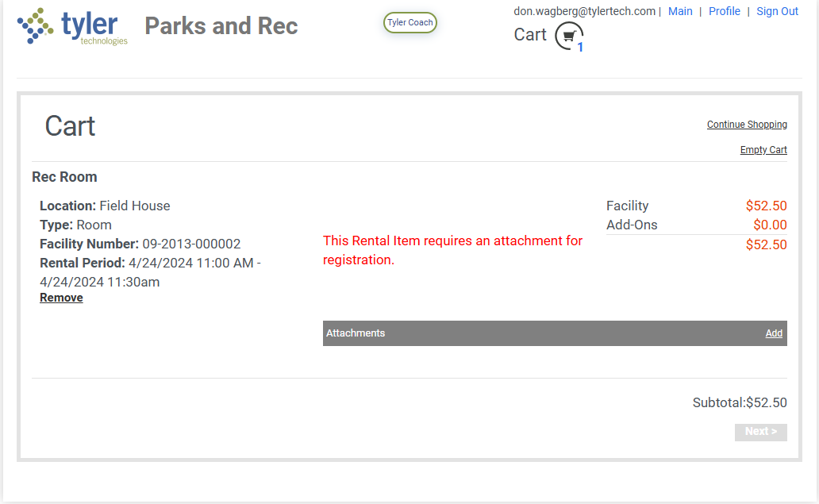Image resolution: width=819 pixels, height=504 pixels.
Task: Launch the Tyler Coach button
Action: pyautogui.click(x=409, y=23)
